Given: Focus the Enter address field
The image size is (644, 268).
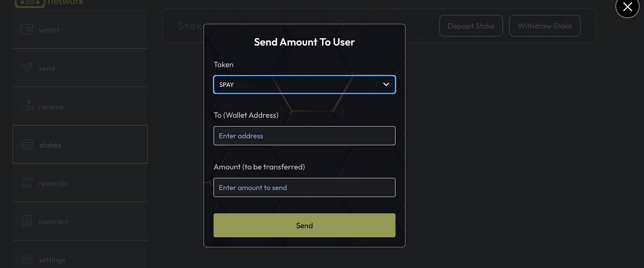Looking at the screenshot, I should pyautogui.click(x=304, y=136).
